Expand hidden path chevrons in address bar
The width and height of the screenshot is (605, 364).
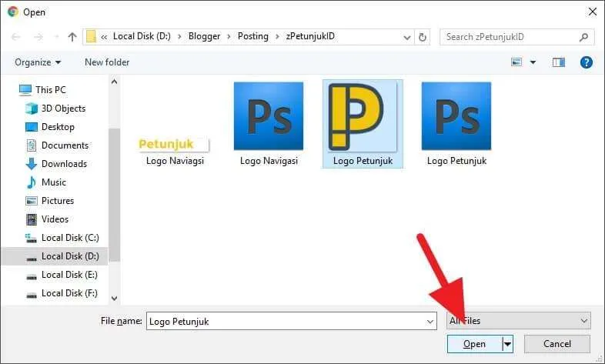coord(104,37)
